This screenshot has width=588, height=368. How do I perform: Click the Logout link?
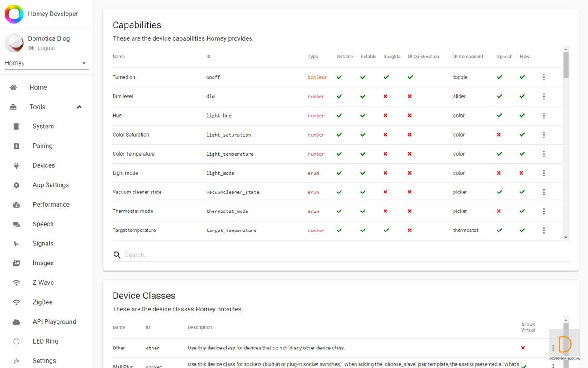[x=46, y=48]
